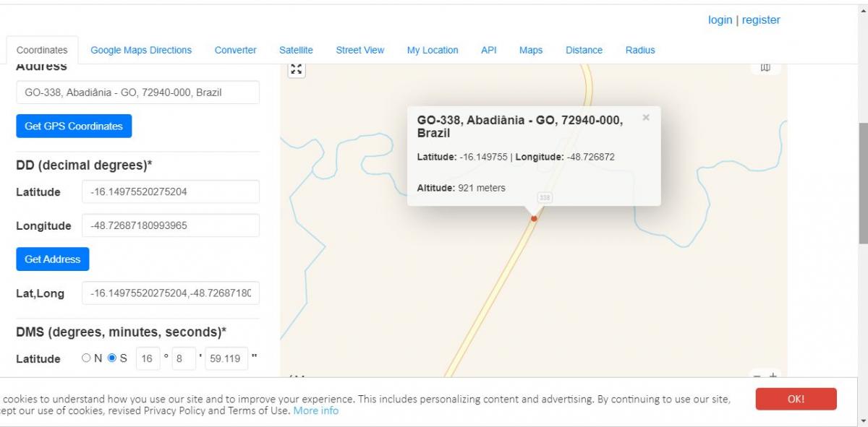Click the red location marker on map
The height and width of the screenshot is (427, 868).
point(534,218)
